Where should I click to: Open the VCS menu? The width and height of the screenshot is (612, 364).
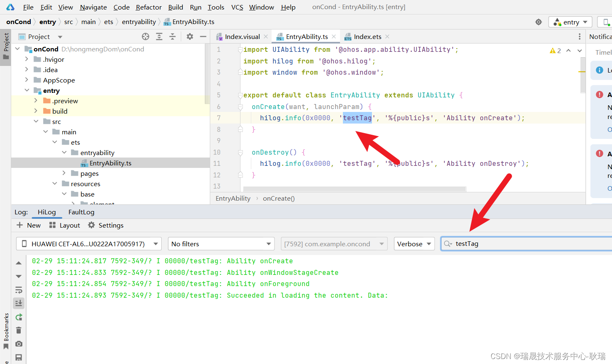point(237,7)
